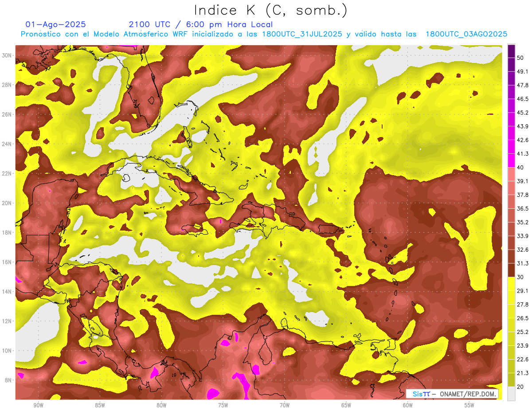Click colour scale value '41.3'
This screenshot has height=411, width=532.
click(522, 154)
